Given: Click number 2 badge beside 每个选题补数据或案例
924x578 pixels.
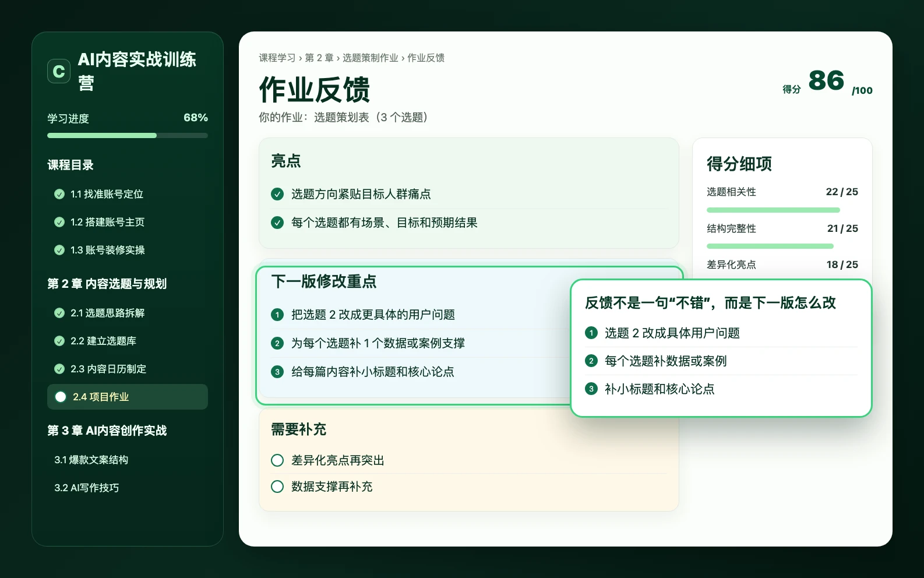Looking at the screenshot, I should pos(591,361).
